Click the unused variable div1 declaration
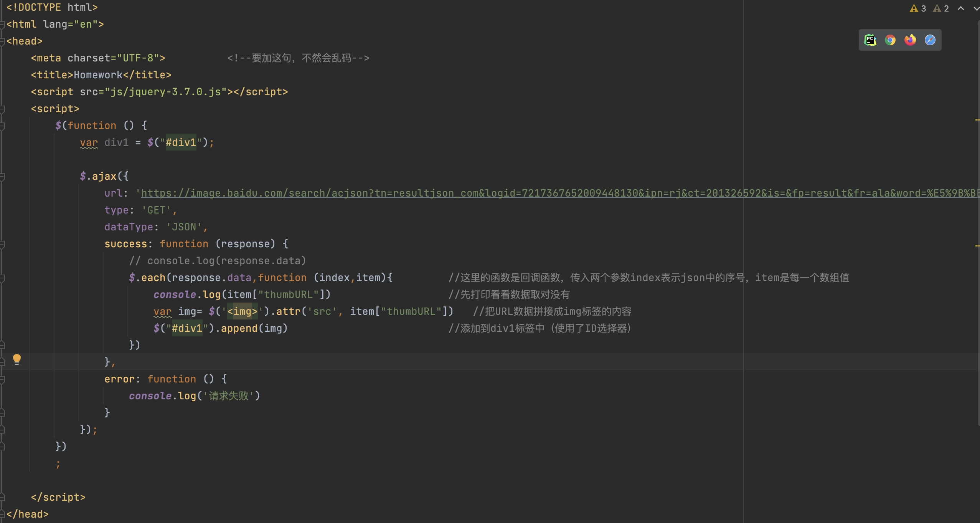The image size is (980, 523). click(x=116, y=142)
